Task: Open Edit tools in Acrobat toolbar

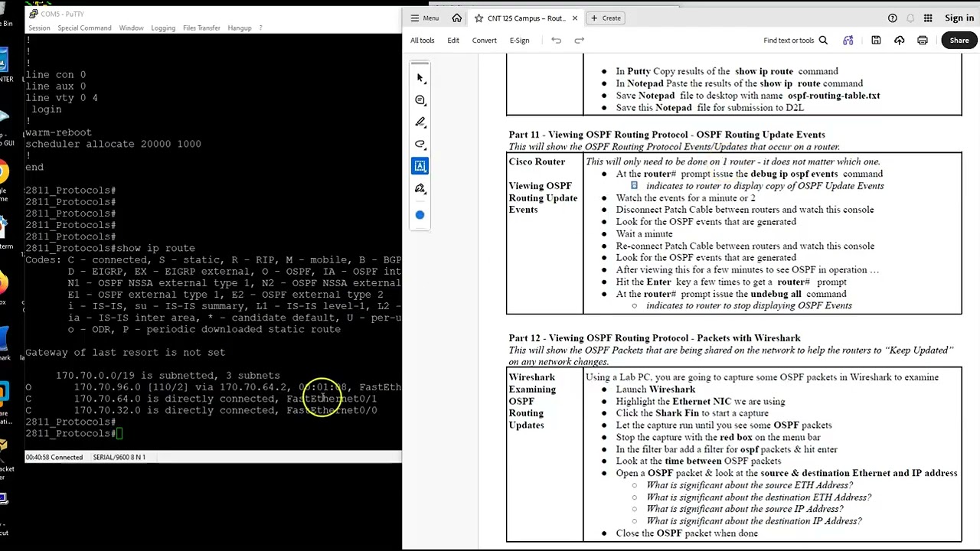Action: [x=453, y=41]
